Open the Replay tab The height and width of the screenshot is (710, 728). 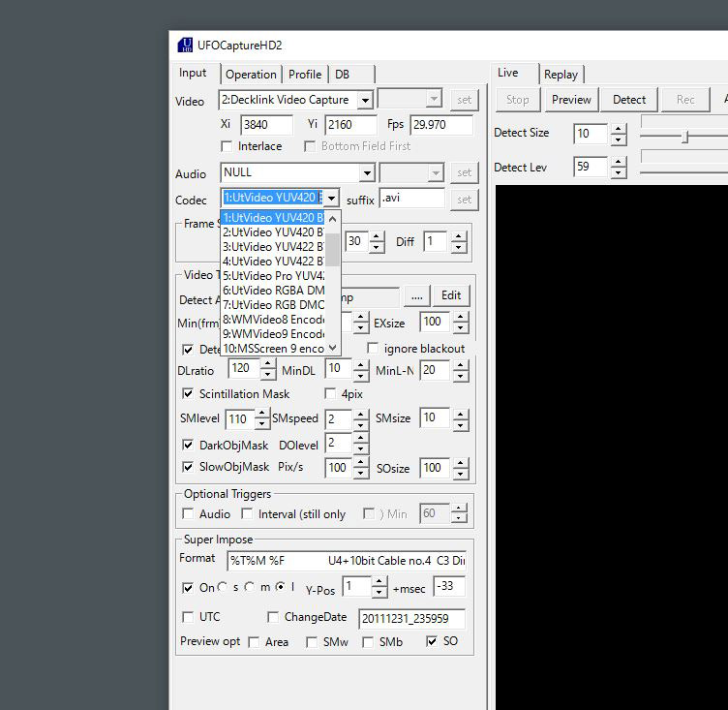(x=561, y=75)
